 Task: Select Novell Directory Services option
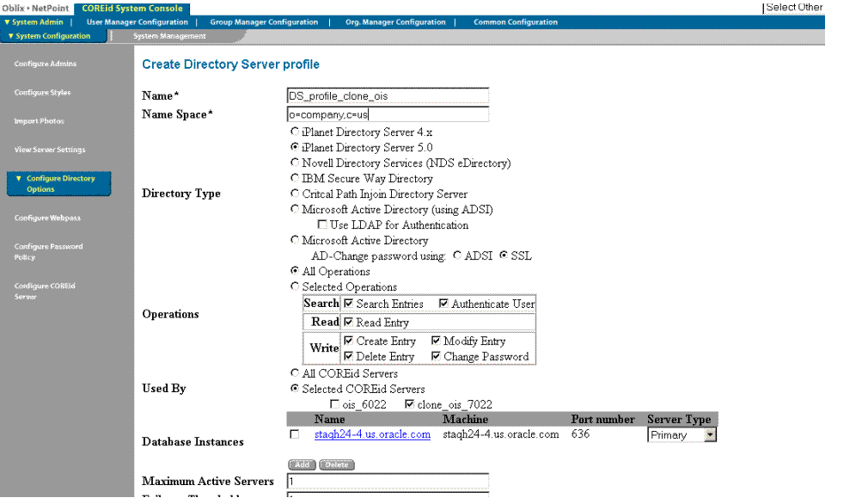click(x=295, y=163)
